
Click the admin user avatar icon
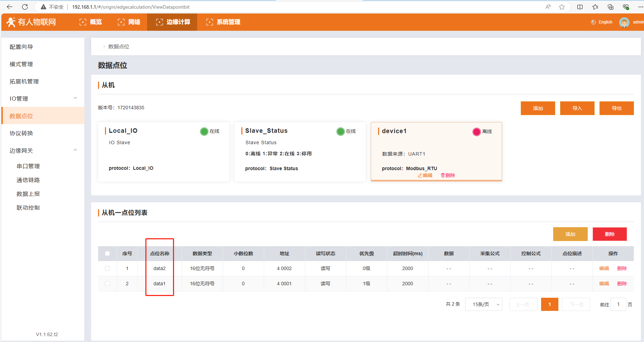[624, 22]
